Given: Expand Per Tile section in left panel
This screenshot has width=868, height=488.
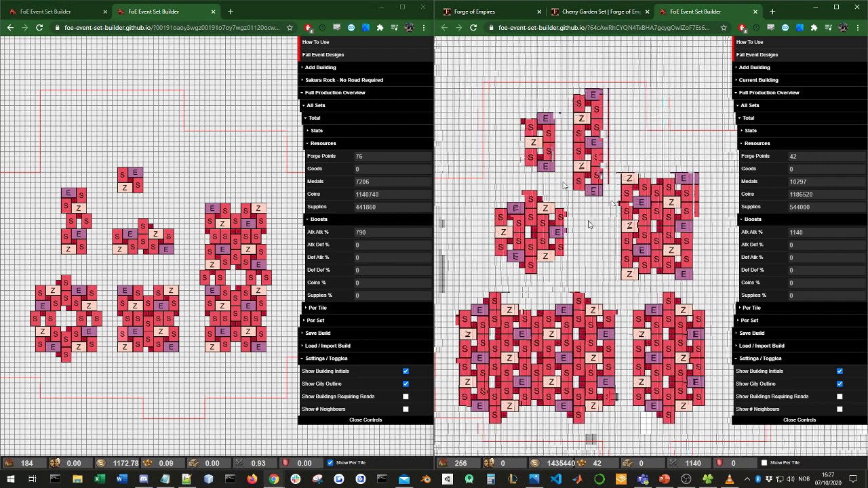Looking at the screenshot, I should [369, 308].
